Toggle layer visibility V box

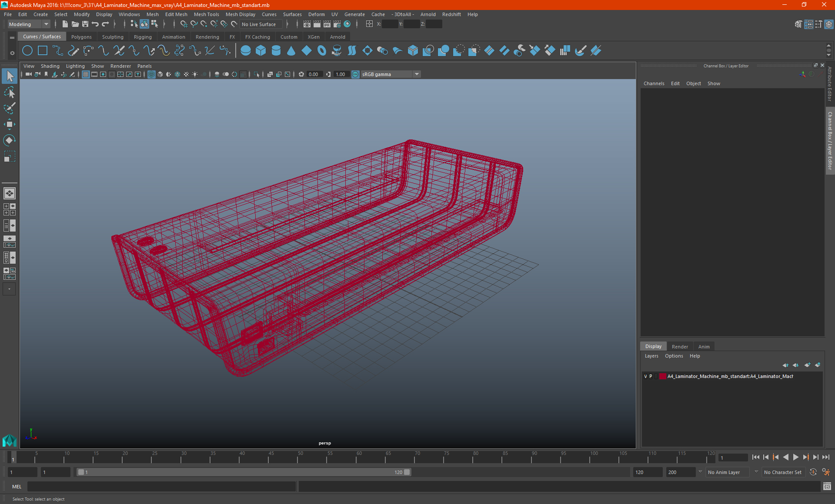[x=645, y=376]
